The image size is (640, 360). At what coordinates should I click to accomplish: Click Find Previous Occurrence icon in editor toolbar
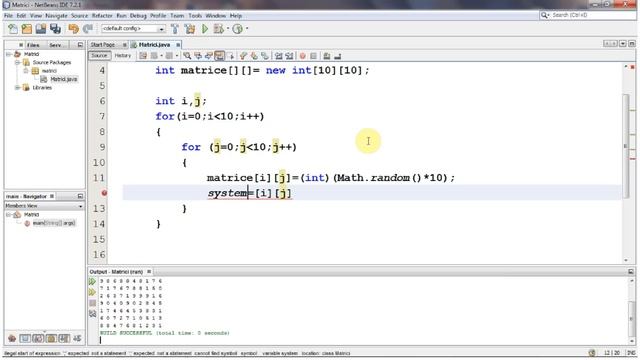[x=198, y=56]
